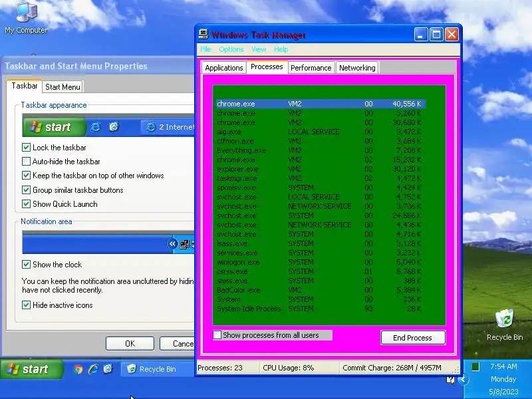Open the Performance tab
532x399 pixels.
pyautogui.click(x=311, y=68)
